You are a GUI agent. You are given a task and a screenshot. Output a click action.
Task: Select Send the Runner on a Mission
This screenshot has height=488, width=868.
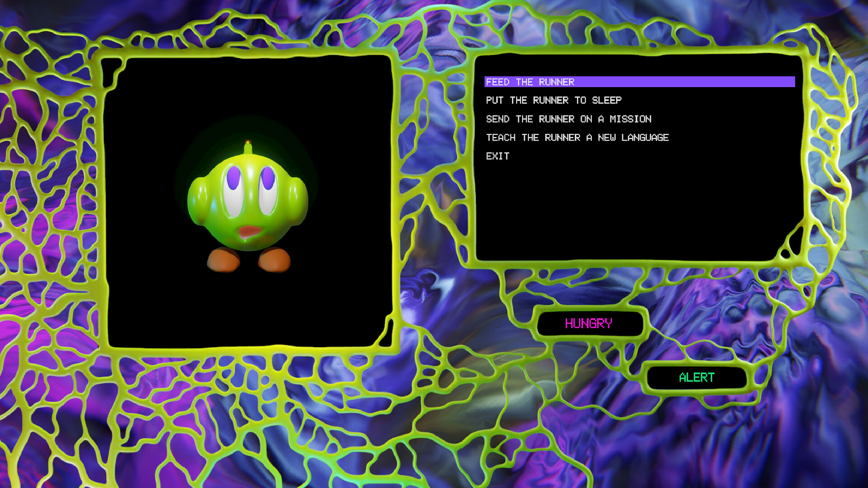pos(568,119)
